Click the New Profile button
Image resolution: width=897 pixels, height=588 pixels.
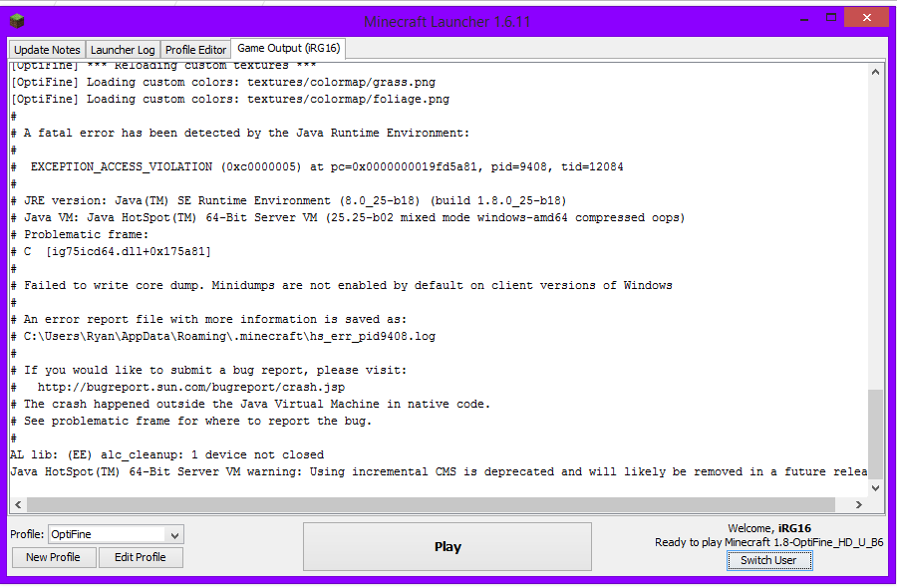53,557
